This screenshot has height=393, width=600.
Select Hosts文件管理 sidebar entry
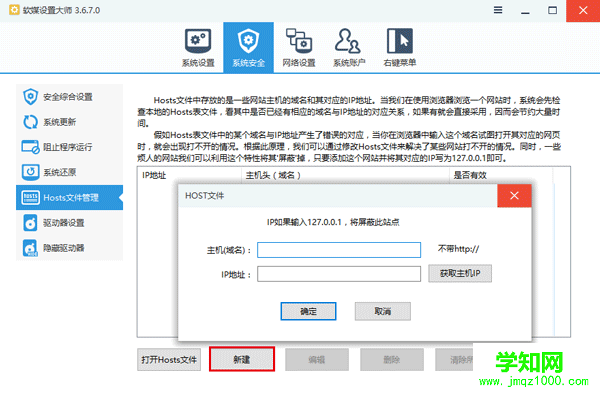pos(70,197)
